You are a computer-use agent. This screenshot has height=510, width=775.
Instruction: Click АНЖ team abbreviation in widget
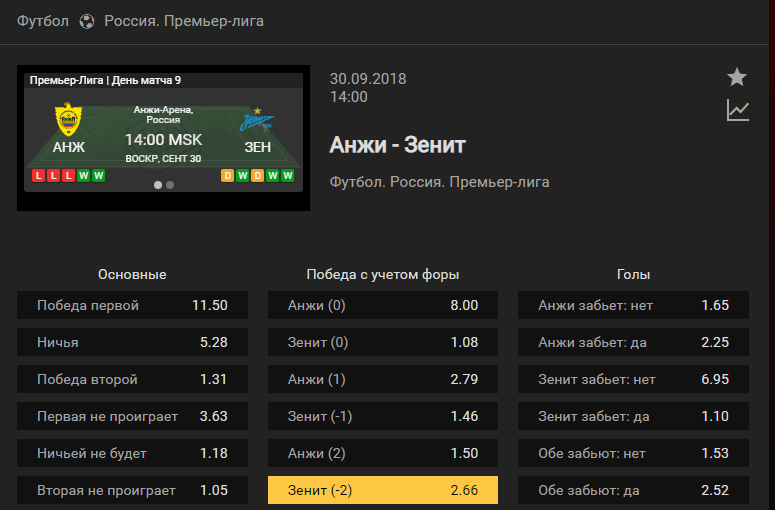coord(69,147)
